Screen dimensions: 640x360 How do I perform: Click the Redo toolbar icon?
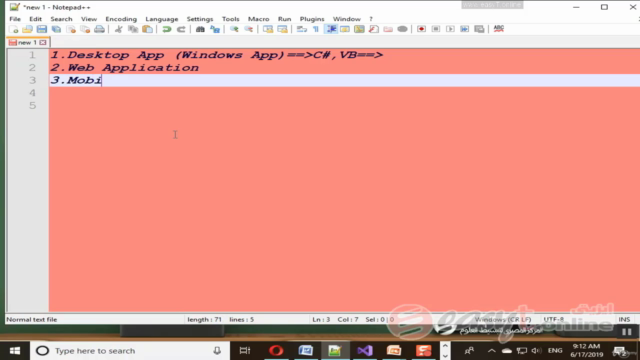click(181, 29)
